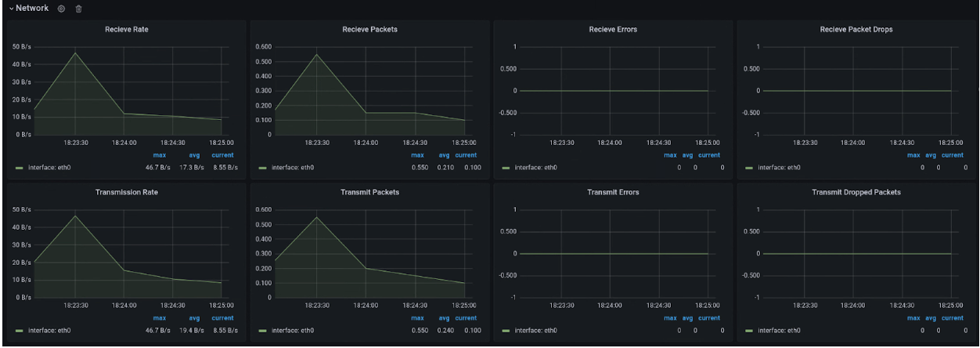Click the trash icon to delete Network row
980x348 pixels.
click(x=77, y=9)
